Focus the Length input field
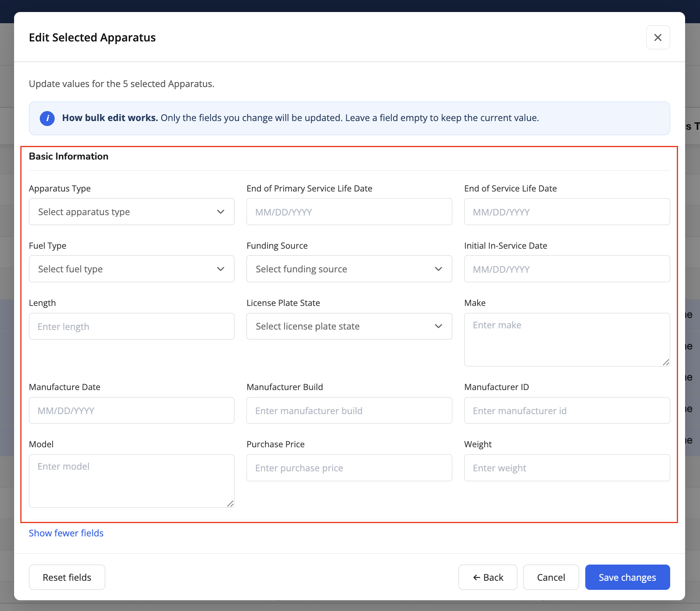This screenshot has width=700, height=611. pos(132,326)
